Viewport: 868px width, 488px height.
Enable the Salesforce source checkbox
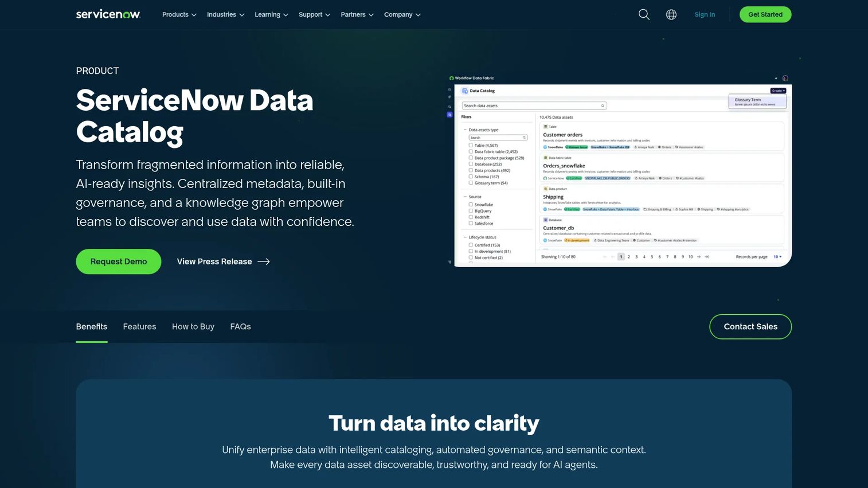pyautogui.click(x=471, y=224)
